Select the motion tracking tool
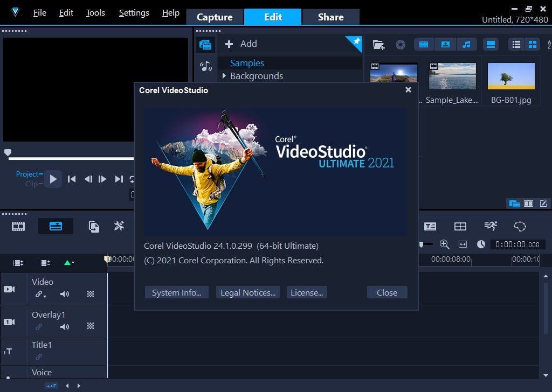Image resolution: width=552 pixels, height=392 pixels. click(491, 227)
